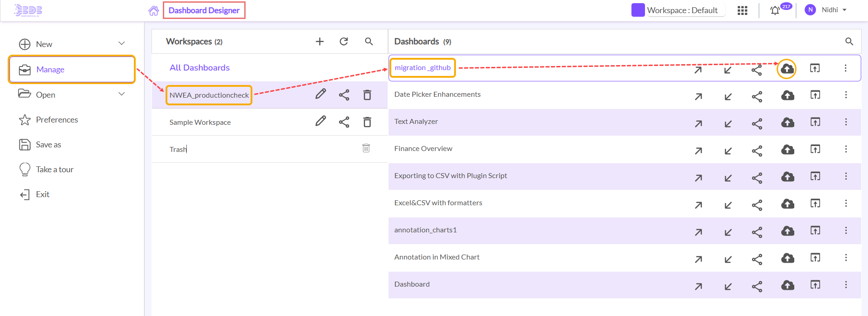
Task: Push migration_github dashboard to cloud
Action: coord(787,69)
